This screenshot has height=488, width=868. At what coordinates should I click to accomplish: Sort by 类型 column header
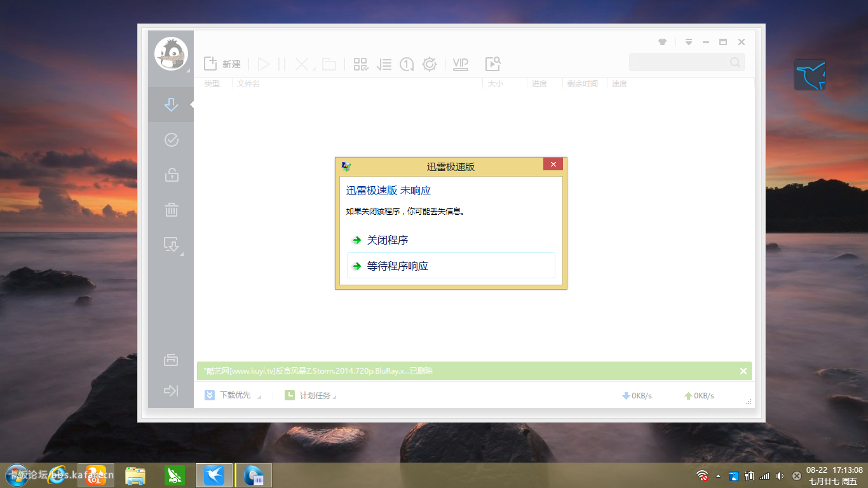point(212,83)
